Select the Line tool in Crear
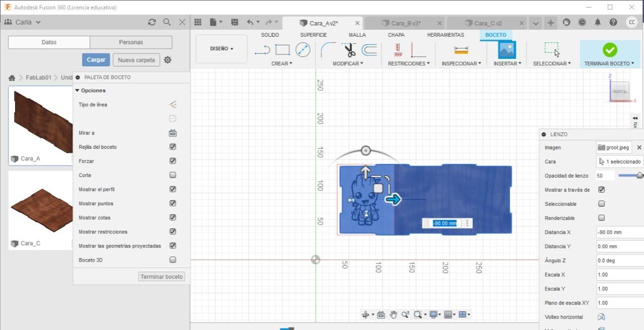The image size is (644, 330). coord(262,50)
